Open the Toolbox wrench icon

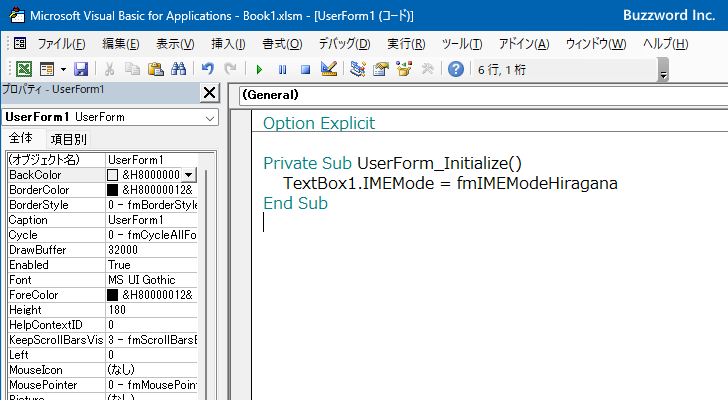click(427, 69)
